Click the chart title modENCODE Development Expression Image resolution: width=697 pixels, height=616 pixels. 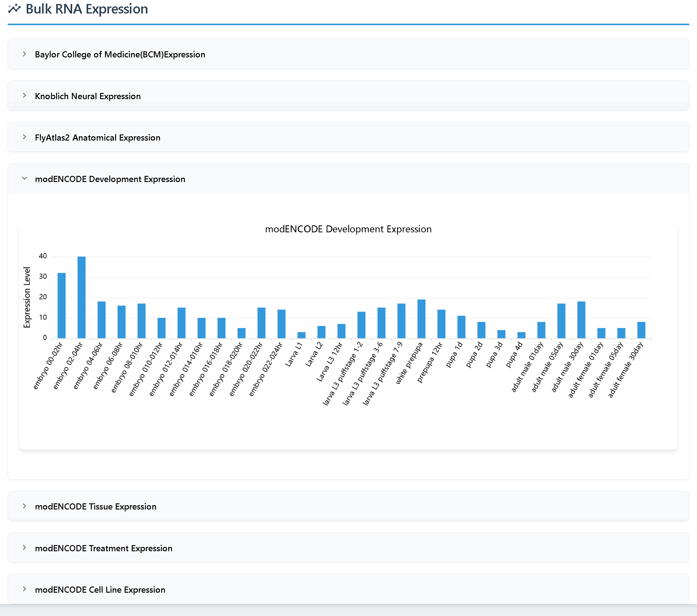pyautogui.click(x=348, y=229)
